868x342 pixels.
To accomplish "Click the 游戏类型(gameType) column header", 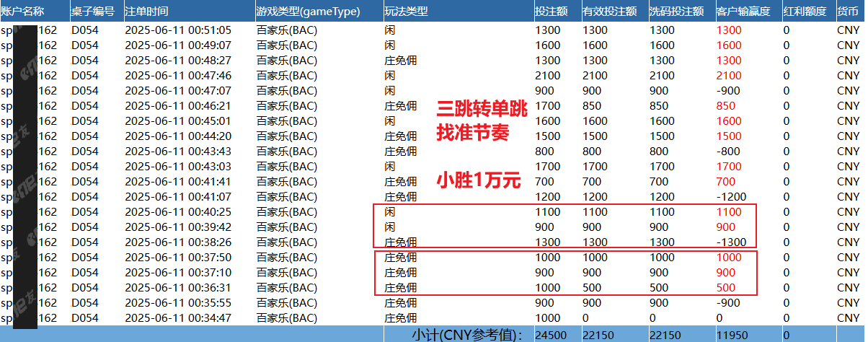I will click(x=308, y=12).
